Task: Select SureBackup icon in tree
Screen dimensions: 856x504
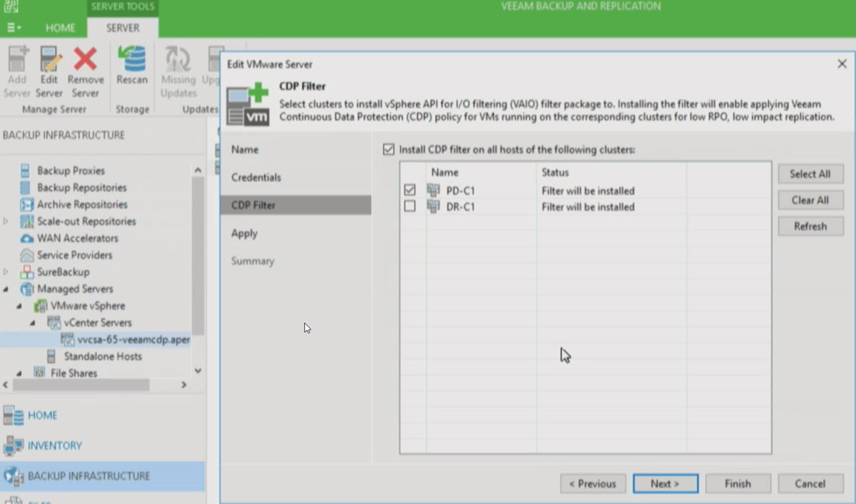Action: [x=26, y=272]
